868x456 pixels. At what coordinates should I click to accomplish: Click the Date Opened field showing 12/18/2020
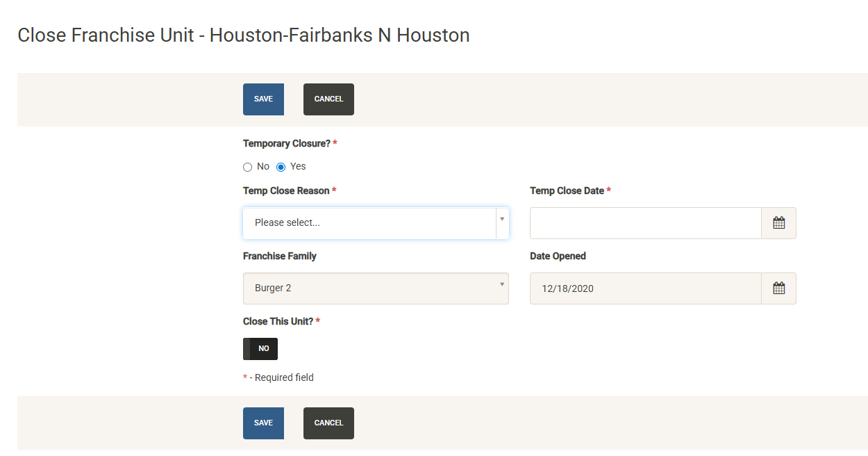click(645, 288)
